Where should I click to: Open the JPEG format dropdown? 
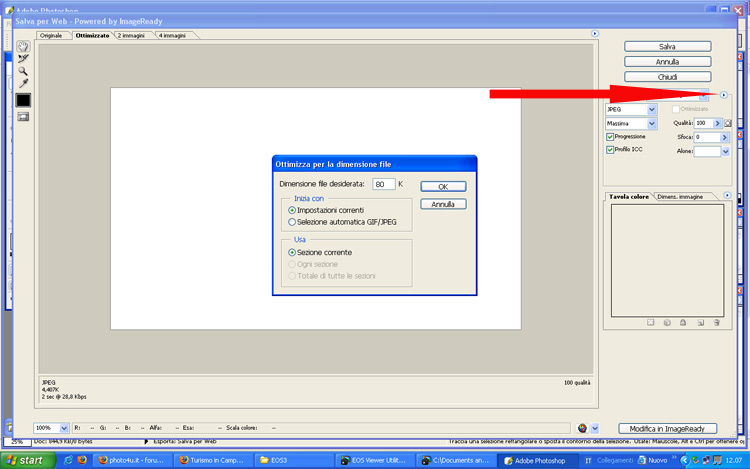(x=652, y=109)
